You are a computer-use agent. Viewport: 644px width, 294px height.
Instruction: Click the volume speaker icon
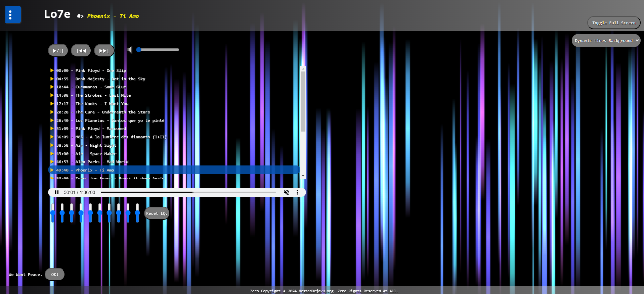pos(130,50)
